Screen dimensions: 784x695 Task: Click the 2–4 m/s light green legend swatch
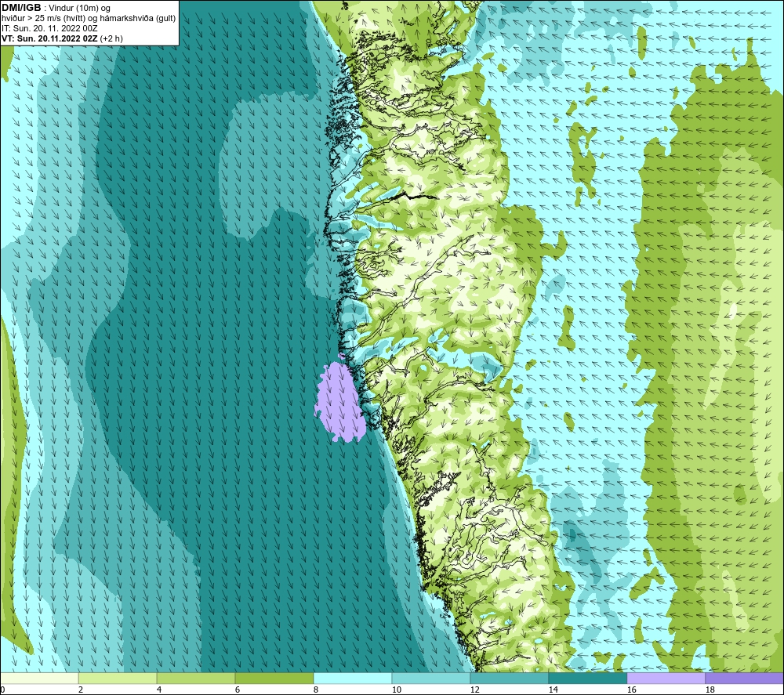118,678
